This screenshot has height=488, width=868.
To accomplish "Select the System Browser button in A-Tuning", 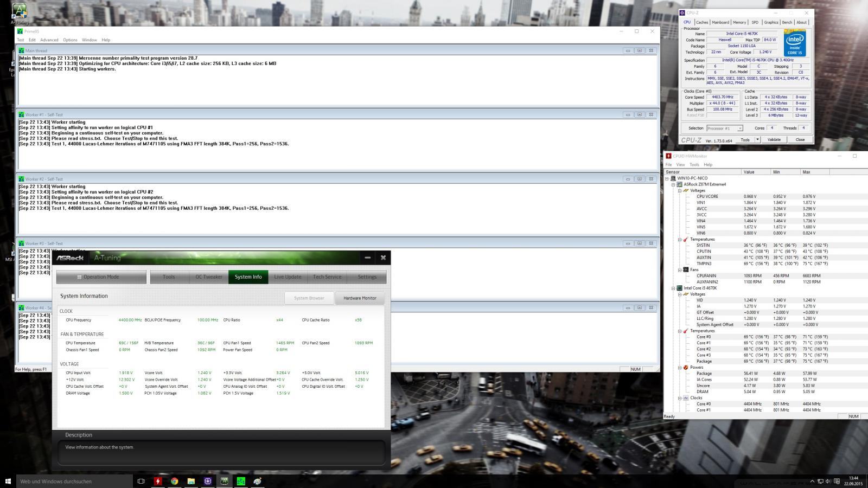I will (x=309, y=298).
